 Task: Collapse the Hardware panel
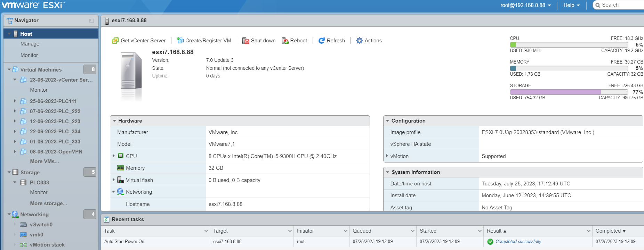pos(114,121)
